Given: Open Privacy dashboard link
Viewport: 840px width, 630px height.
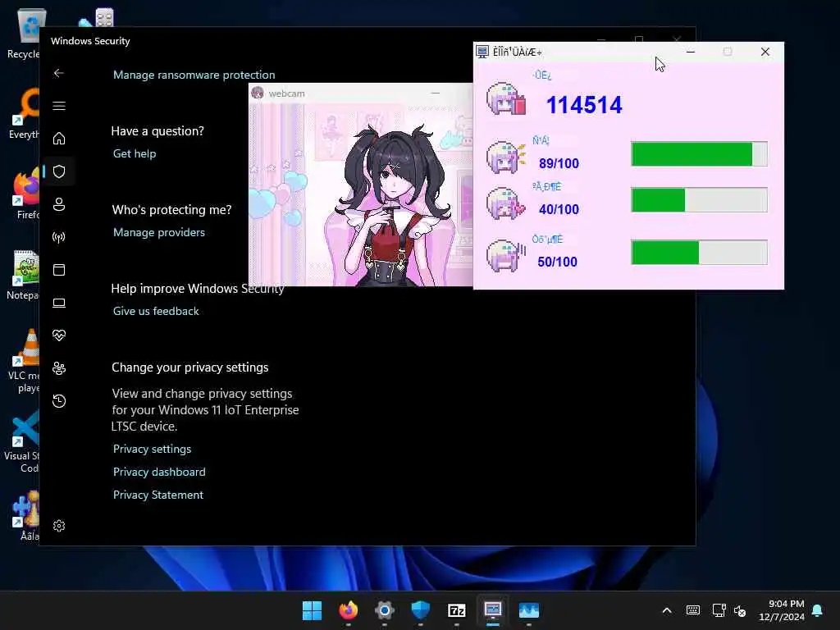Looking at the screenshot, I should 159,472.
